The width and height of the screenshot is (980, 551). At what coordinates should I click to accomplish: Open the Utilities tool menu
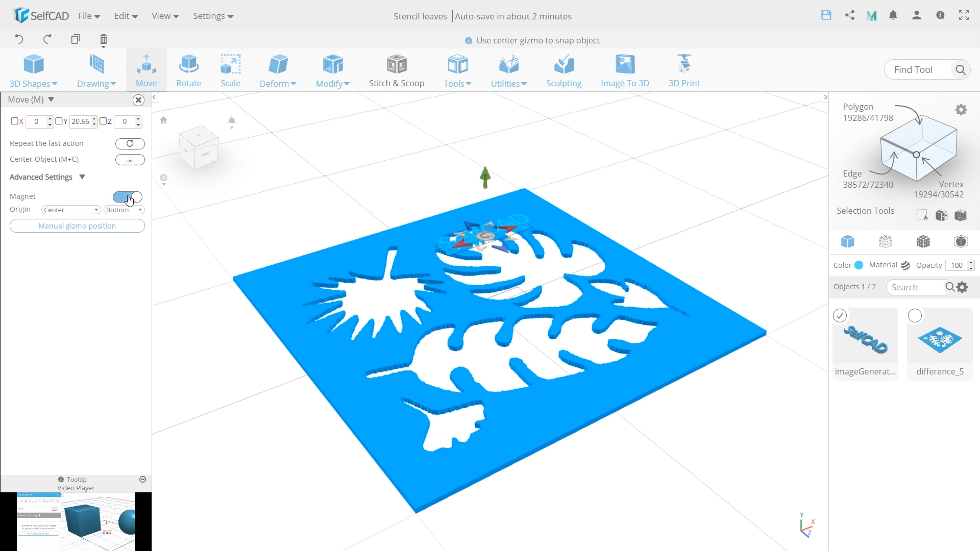pos(509,71)
